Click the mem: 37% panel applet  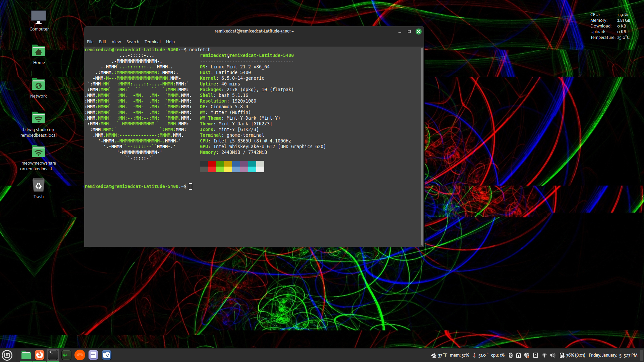(459, 355)
